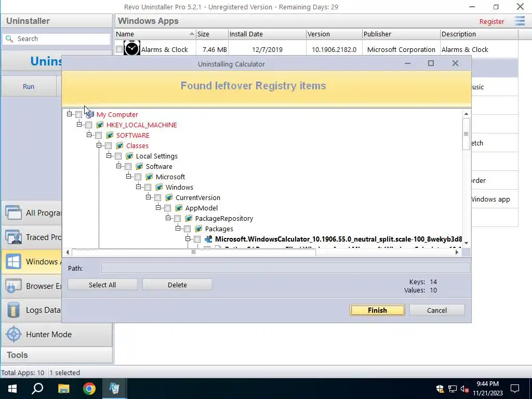Click the Register link
This screenshot has height=399, width=532.
491,21
